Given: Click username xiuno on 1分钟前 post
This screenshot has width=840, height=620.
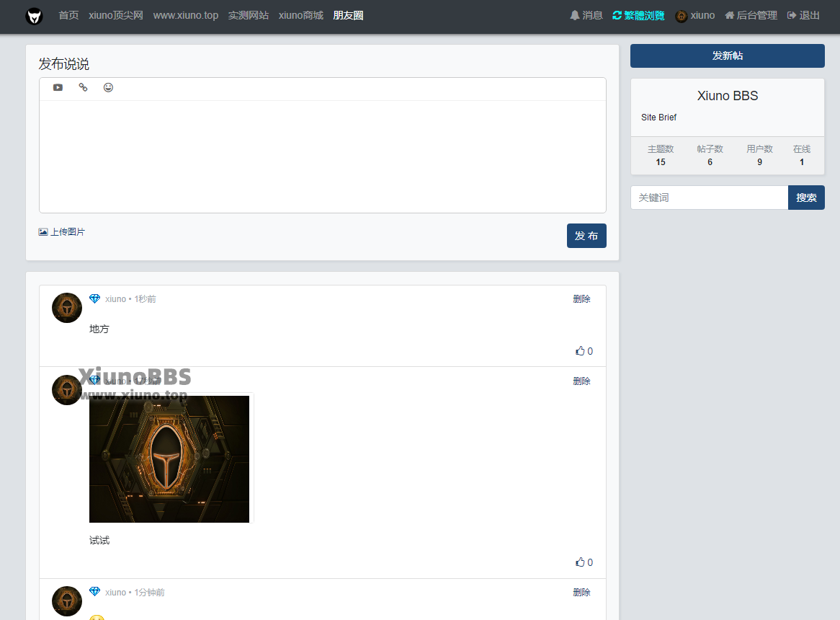Looking at the screenshot, I should (116, 592).
